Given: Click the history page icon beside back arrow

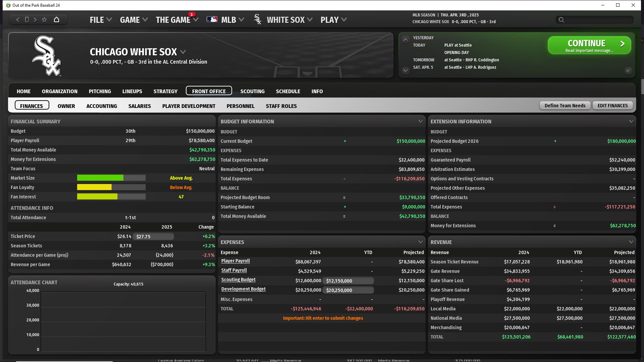Looking at the screenshot, I should click(x=27, y=20).
